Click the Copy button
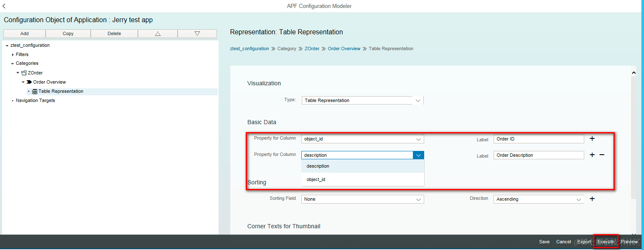644x250 pixels. pos(68,33)
